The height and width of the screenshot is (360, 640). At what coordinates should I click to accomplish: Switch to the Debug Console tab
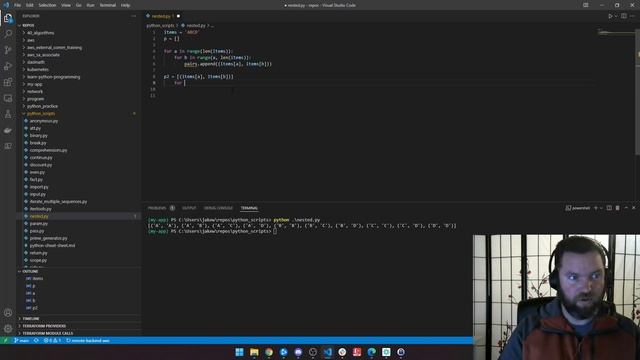[x=218, y=208]
